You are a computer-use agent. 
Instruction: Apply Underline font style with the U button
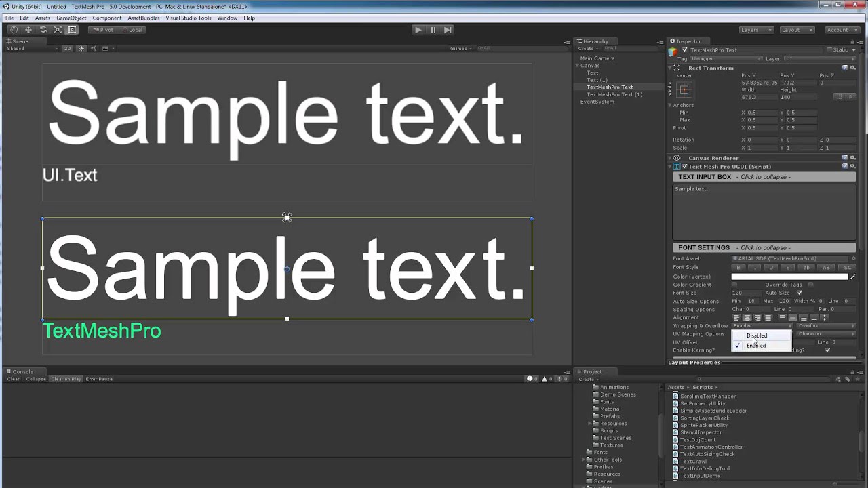coord(771,268)
